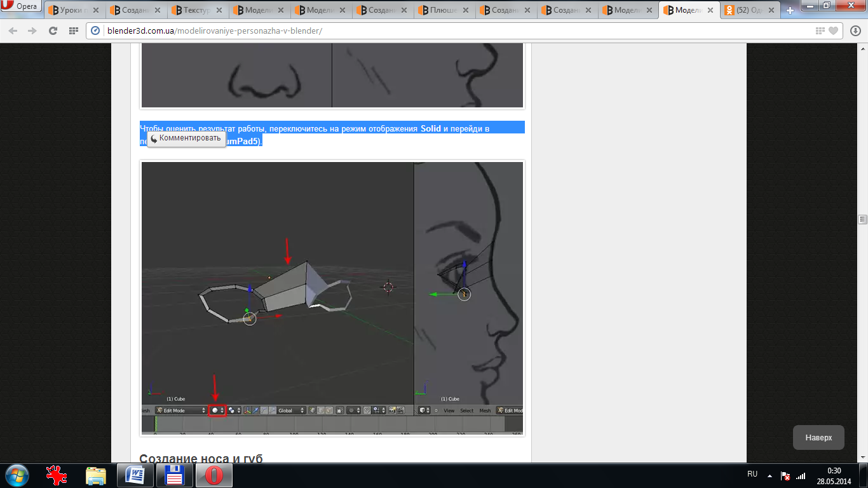The height and width of the screenshot is (488, 868).
Task: Open the Windows Start menu
Action: coord(17,475)
